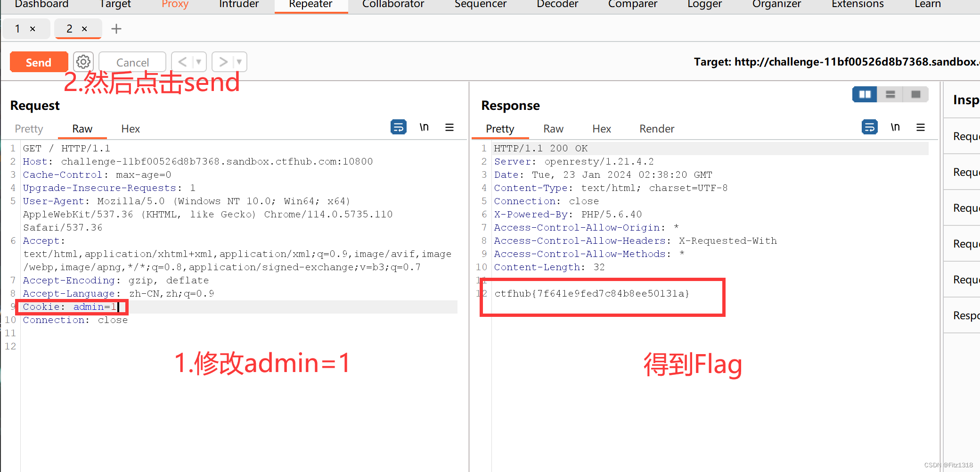Go to previous request with back arrow

tap(183, 62)
